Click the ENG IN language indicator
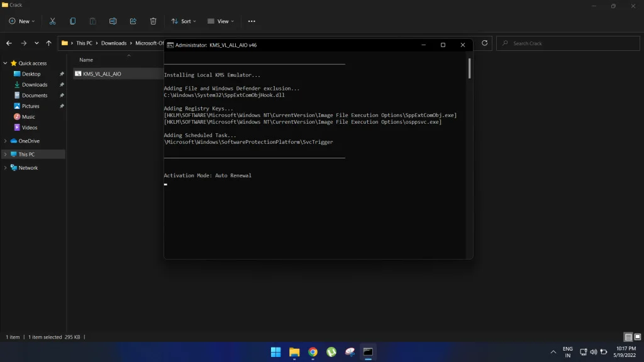 tap(568, 352)
